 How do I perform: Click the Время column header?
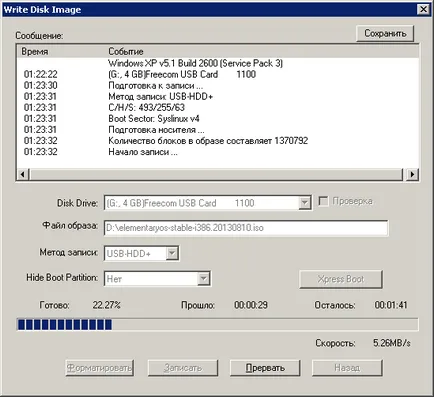(35, 52)
